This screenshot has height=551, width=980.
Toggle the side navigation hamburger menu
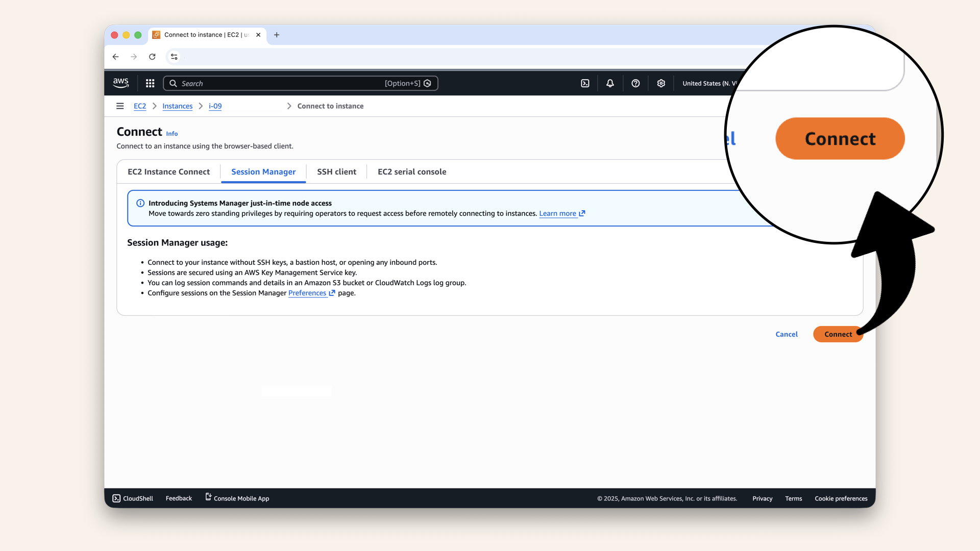point(120,106)
